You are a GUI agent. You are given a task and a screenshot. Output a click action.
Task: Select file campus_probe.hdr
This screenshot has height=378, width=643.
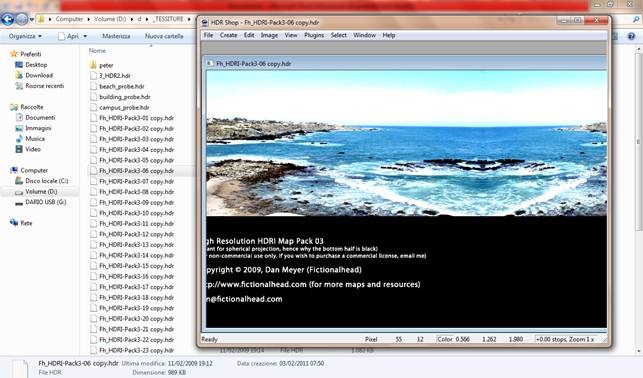(x=124, y=107)
